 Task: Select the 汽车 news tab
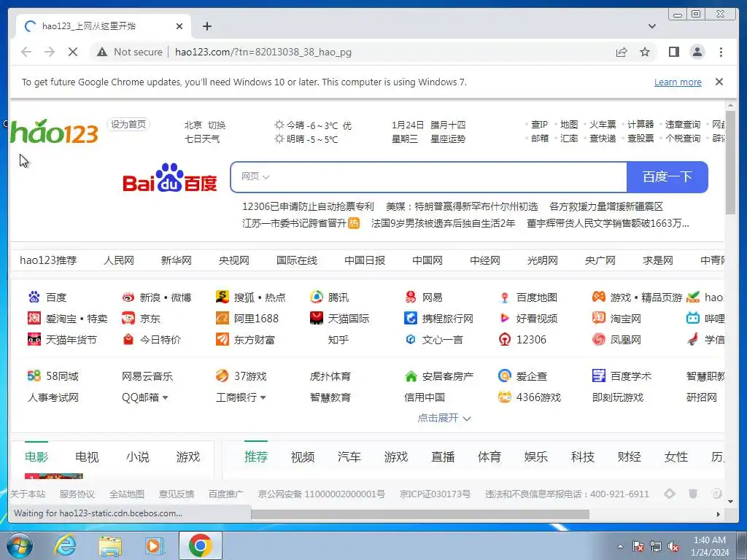(349, 456)
